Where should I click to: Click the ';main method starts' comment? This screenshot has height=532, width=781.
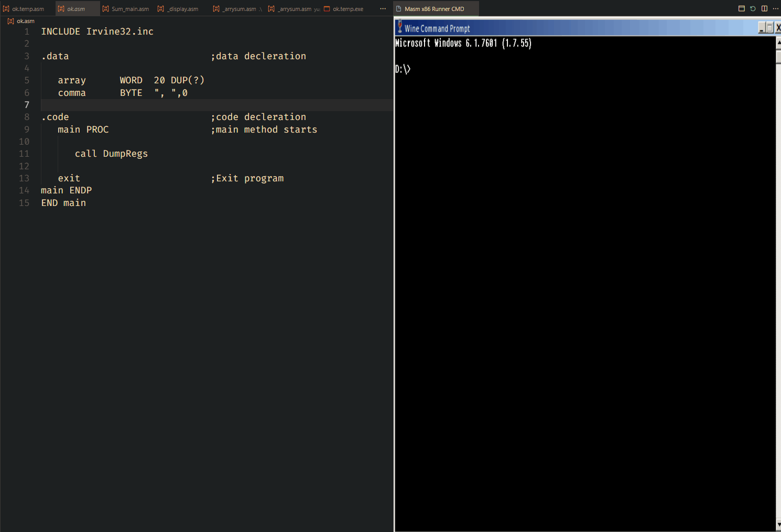(x=264, y=129)
